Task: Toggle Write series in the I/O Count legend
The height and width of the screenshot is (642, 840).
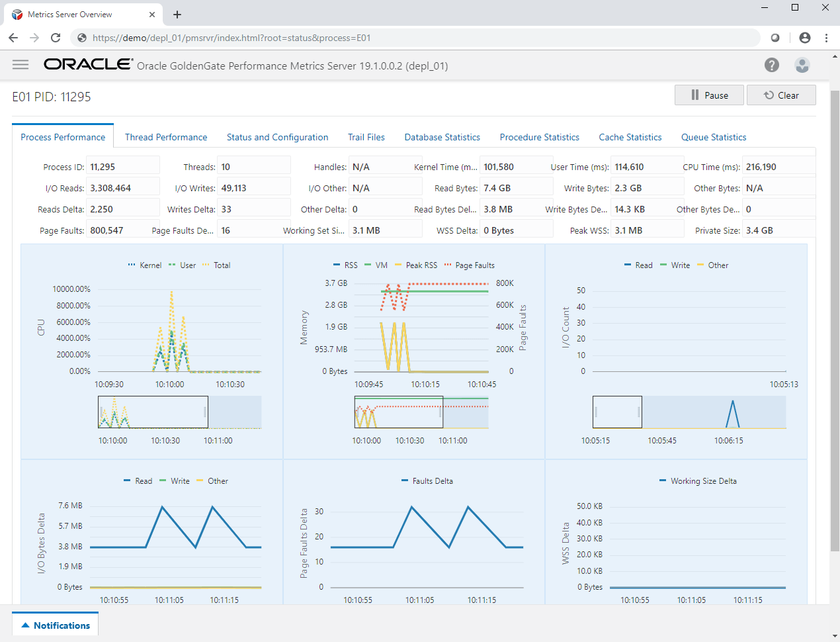Action: (x=679, y=265)
